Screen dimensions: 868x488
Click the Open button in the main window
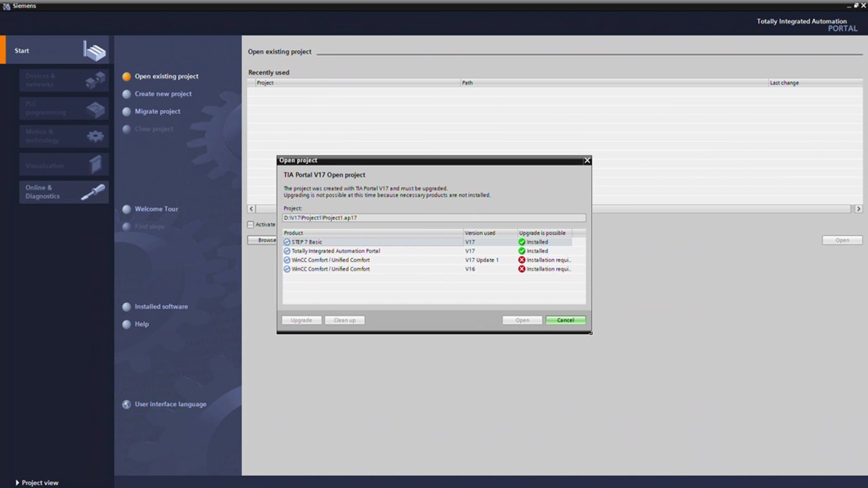point(842,240)
